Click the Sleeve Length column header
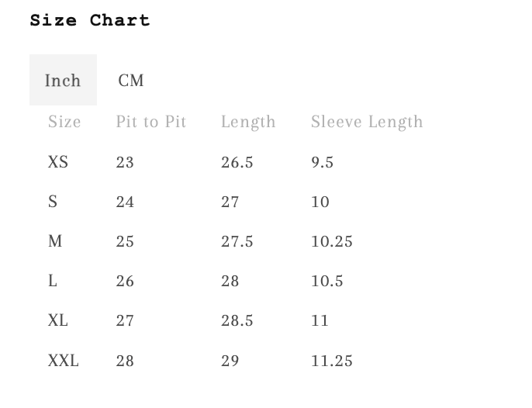This screenshot has height=408, width=532. coord(367,122)
